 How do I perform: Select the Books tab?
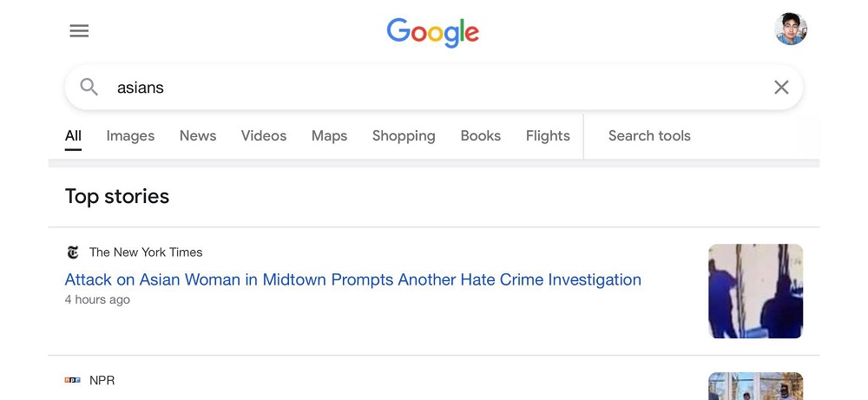click(x=481, y=136)
